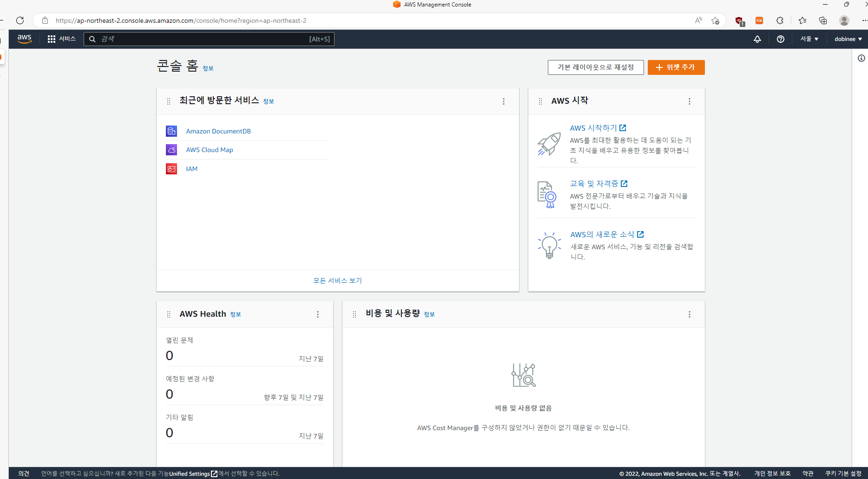This screenshot has height=479, width=868.
Task: Click the 의견 feedback button in footer
Action: pos(24,473)
